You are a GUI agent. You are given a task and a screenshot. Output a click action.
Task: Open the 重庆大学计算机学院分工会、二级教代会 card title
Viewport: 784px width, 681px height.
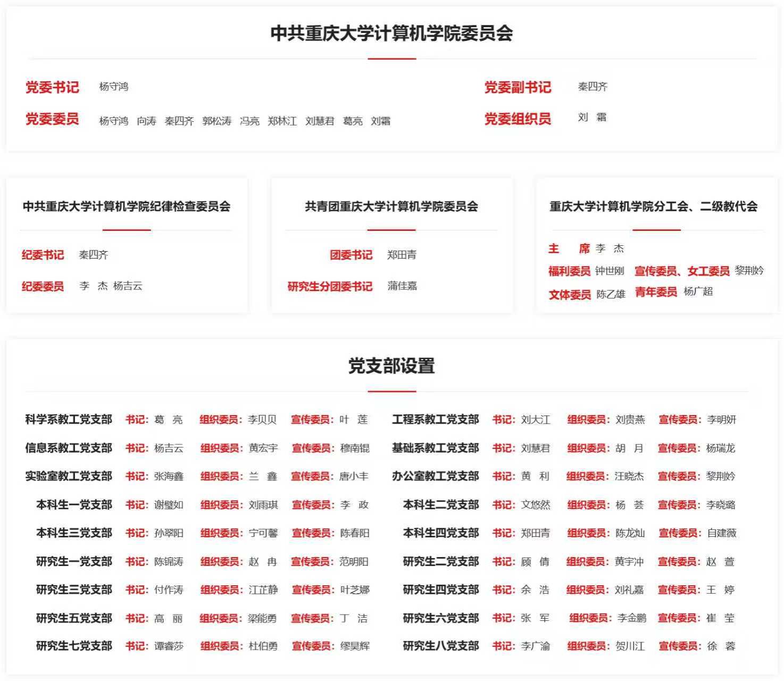pos(653,206)
